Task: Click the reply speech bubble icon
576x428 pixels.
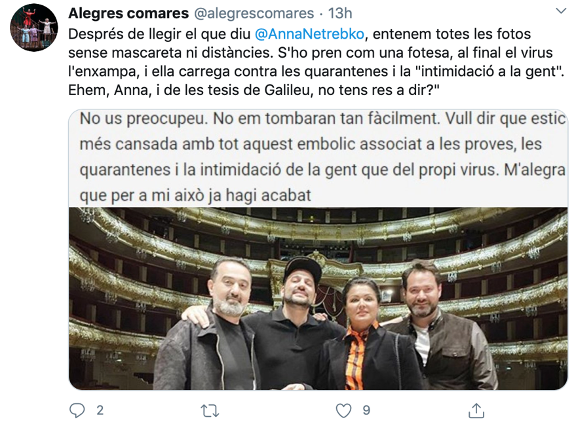Action: coord(77,410)
